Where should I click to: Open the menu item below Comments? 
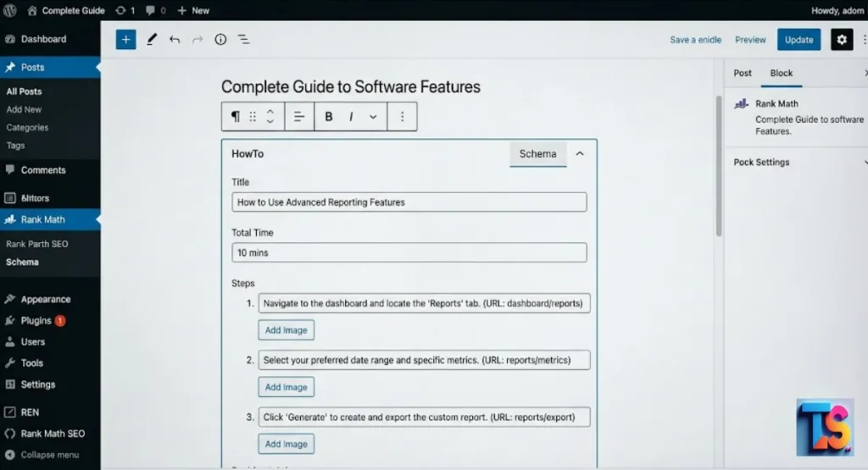coord(50,197)
